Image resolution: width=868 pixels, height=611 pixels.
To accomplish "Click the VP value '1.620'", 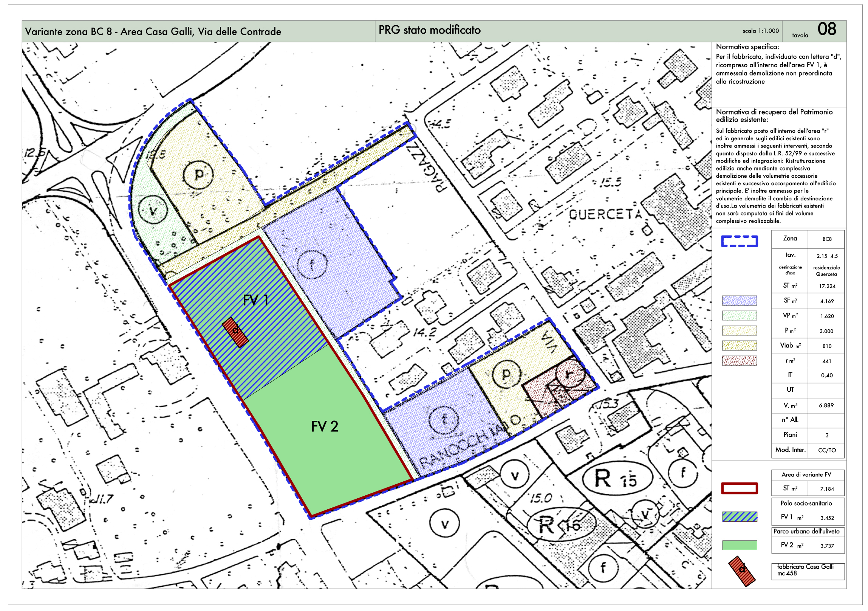I will (x=827, y=316).
